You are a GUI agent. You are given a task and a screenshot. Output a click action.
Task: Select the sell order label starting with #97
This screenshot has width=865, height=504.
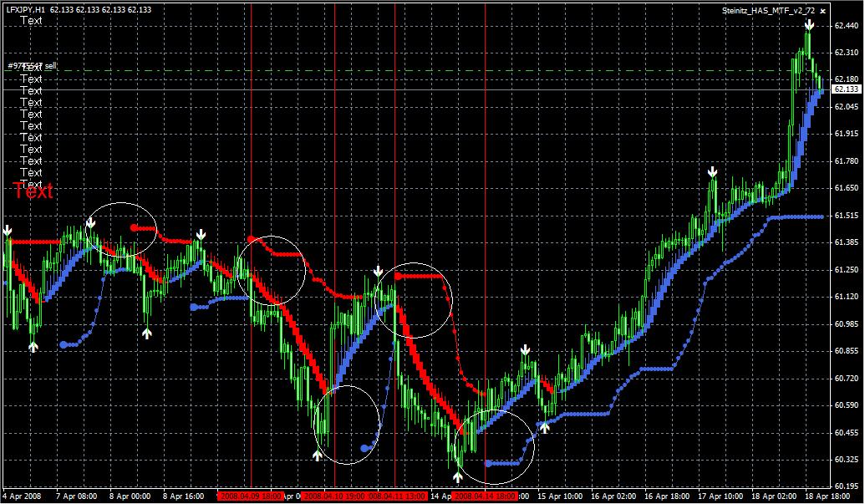[32, 66]
